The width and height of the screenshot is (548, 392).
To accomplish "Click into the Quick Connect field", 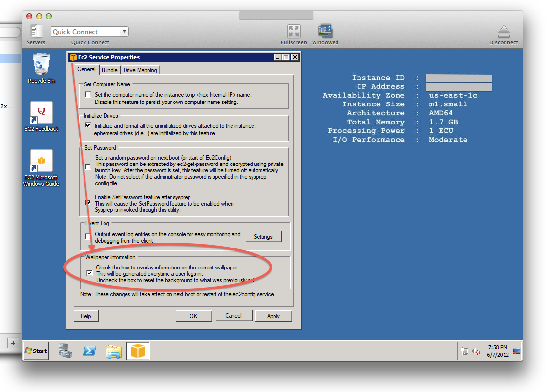I will click(85, 31).
